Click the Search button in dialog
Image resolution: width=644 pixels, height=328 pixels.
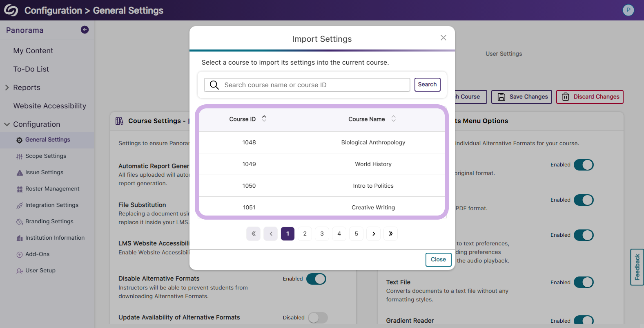point(427,85)
